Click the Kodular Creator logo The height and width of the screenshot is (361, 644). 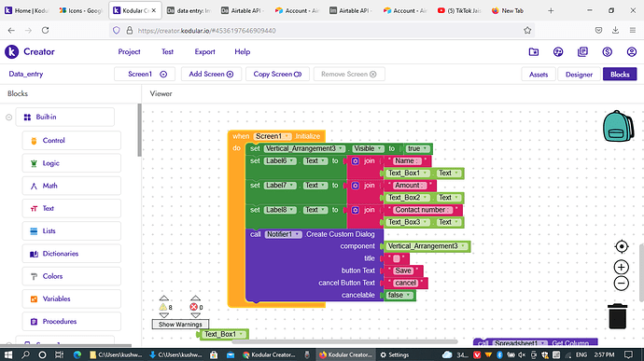tap(11, 51)
